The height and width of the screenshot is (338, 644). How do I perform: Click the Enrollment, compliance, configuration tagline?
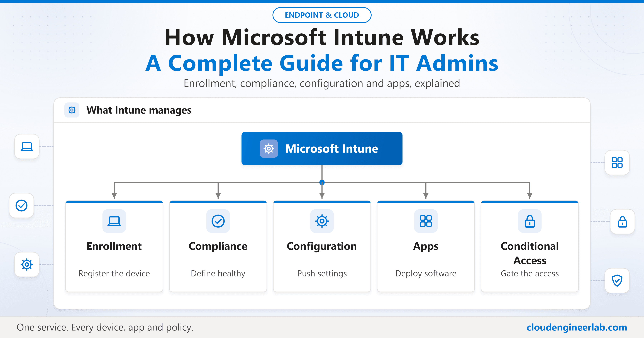pos(322,84)
